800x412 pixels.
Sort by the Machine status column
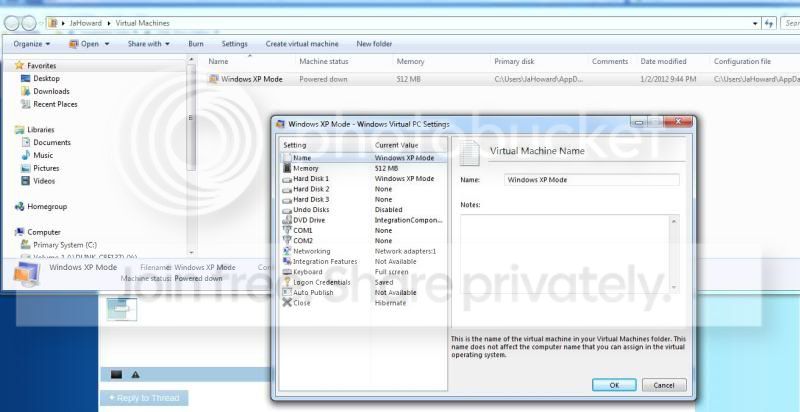tap(323, 61)
